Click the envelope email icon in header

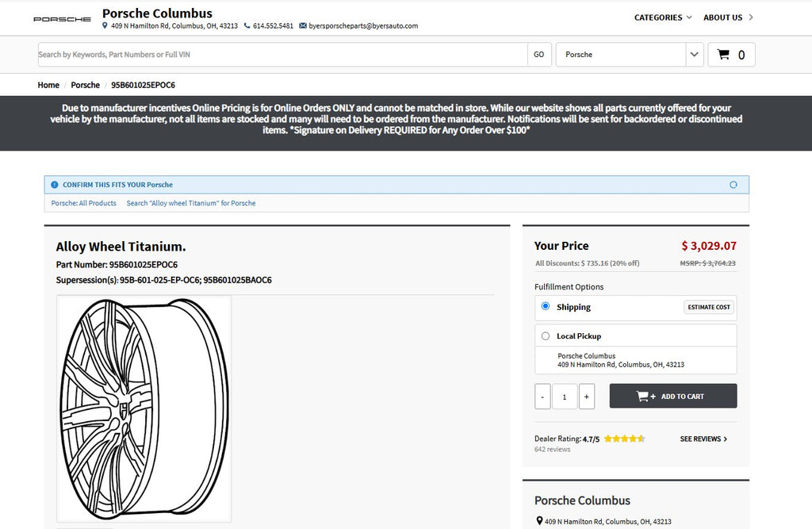302,26
